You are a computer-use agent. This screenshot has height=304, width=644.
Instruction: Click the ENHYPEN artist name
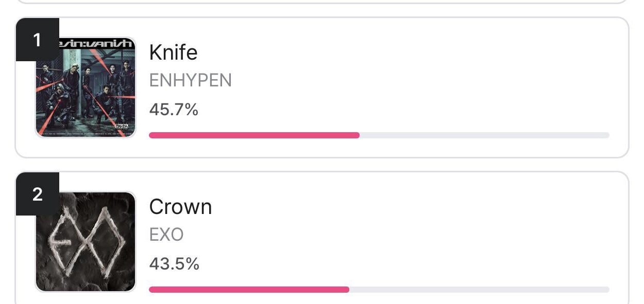[190, 81]
